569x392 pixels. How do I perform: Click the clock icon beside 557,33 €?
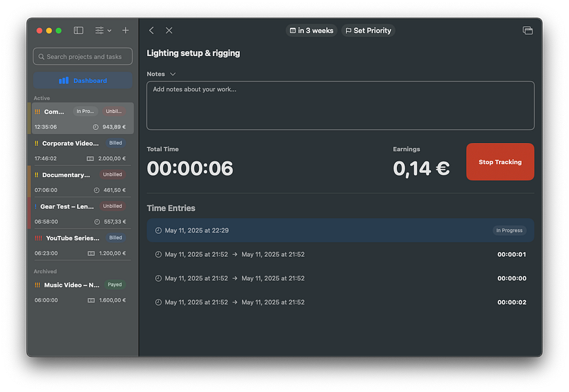click(x=97, y=221)
